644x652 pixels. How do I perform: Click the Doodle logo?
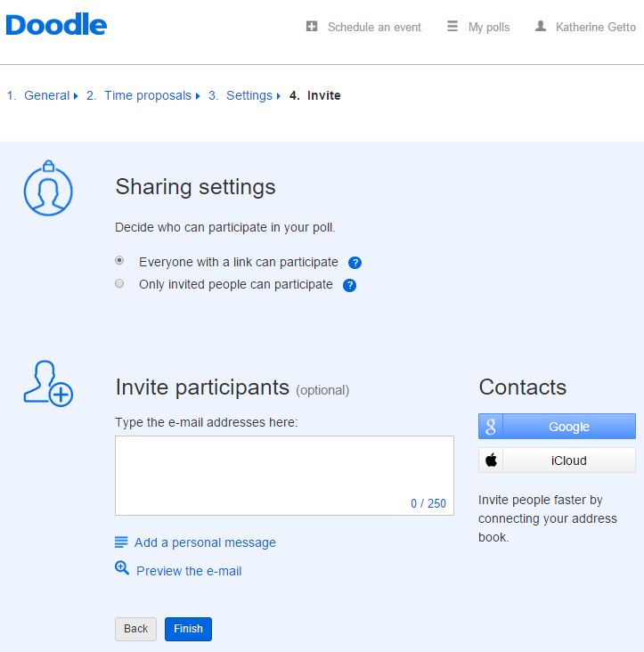point(56,24)
